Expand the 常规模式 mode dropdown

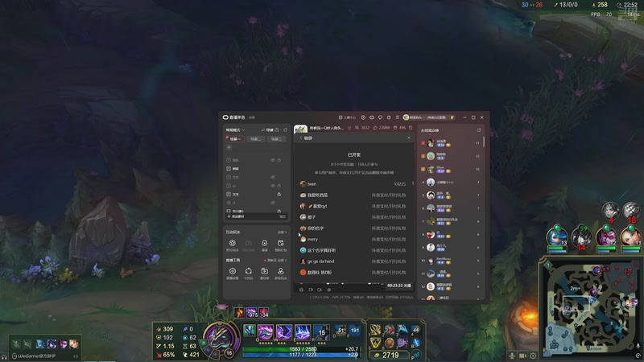click(235, 130)
